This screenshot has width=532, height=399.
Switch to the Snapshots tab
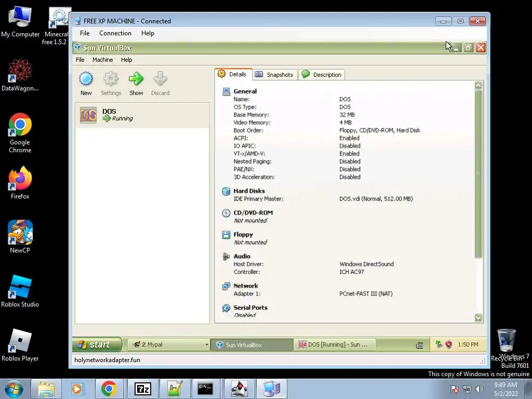coord(275,75)
